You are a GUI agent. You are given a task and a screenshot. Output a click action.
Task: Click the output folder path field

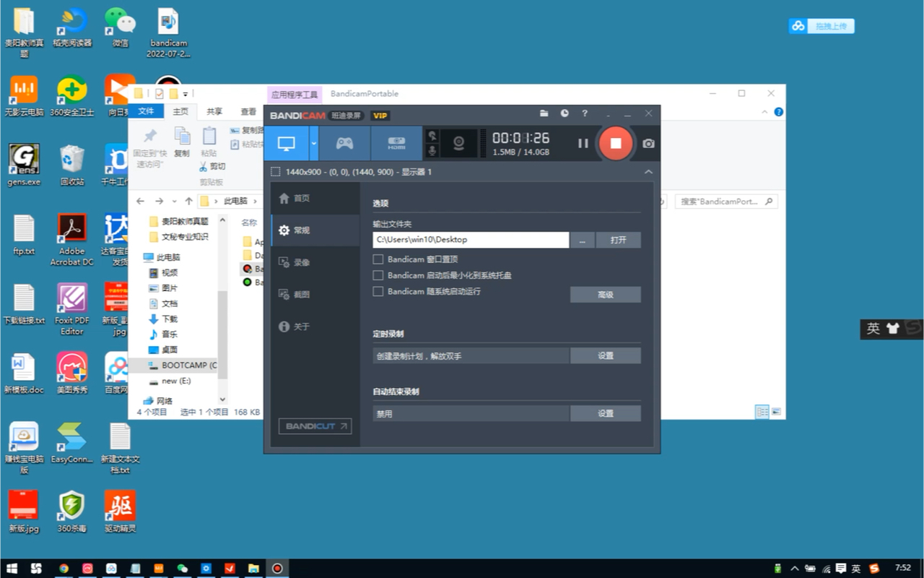471,240
